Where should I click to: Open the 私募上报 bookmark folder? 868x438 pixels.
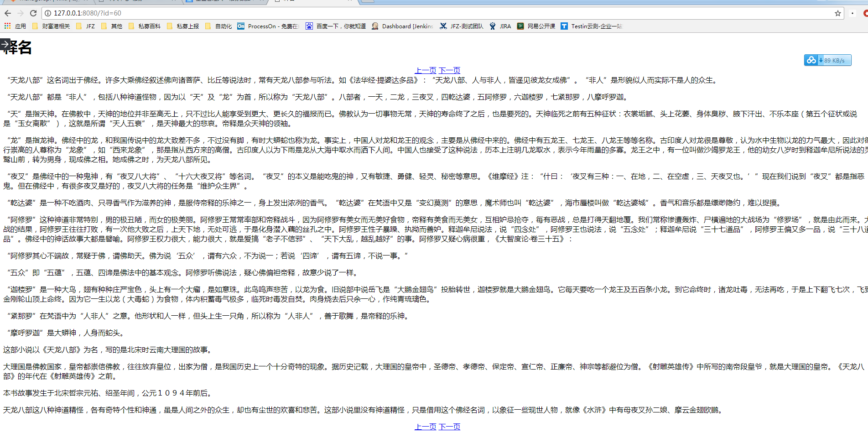click(x=183, y=26)
